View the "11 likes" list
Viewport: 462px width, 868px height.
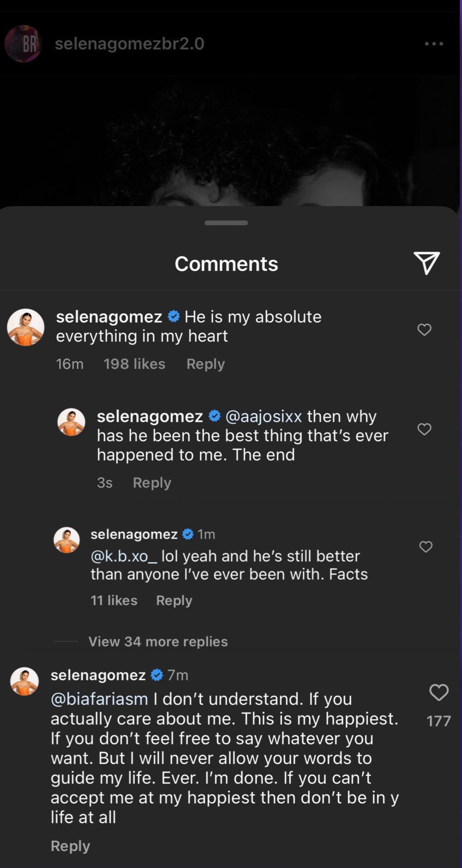pyautogui.click(x=114, y=601)
